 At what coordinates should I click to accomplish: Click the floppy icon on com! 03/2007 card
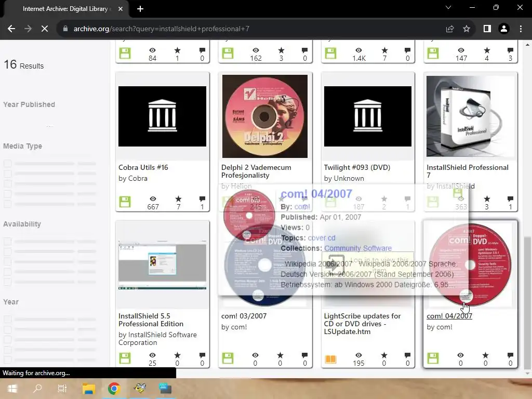(x=228, y=358)
